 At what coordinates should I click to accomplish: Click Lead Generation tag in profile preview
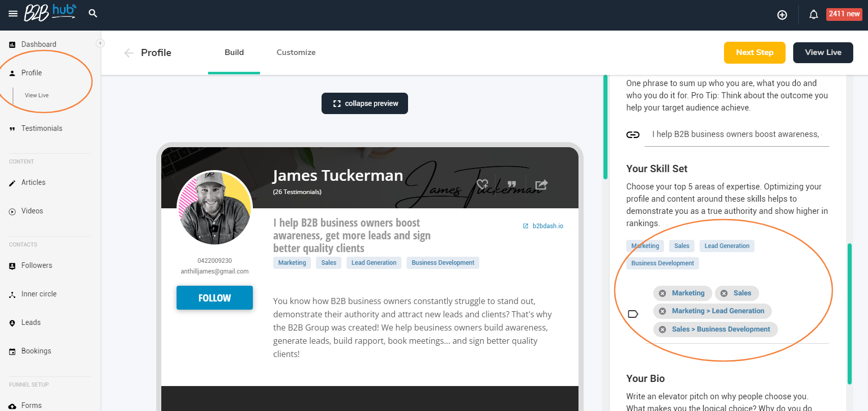(374, 263)
